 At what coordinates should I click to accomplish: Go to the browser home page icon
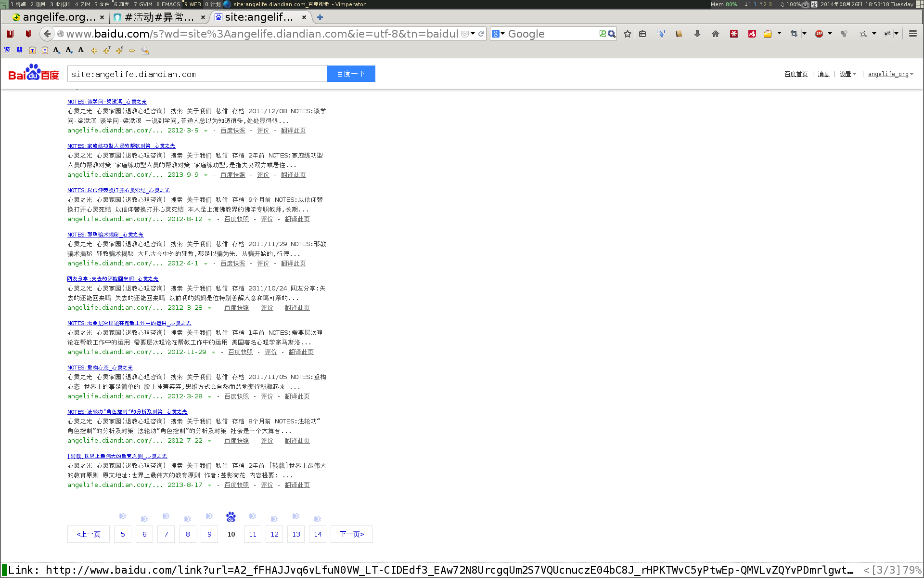click(x=715, y=34)
